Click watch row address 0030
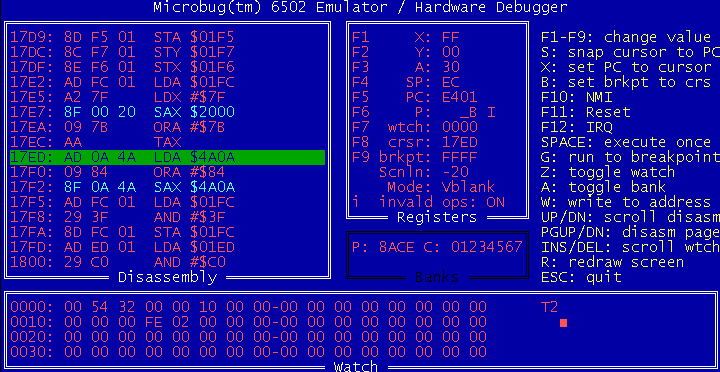The width and height of the screenshot is (720, 372). coord(32,352)
